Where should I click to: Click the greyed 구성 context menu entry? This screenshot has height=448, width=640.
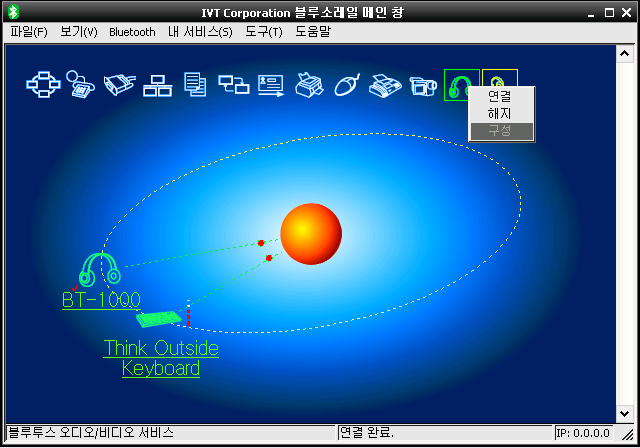(x=502, y=131)
